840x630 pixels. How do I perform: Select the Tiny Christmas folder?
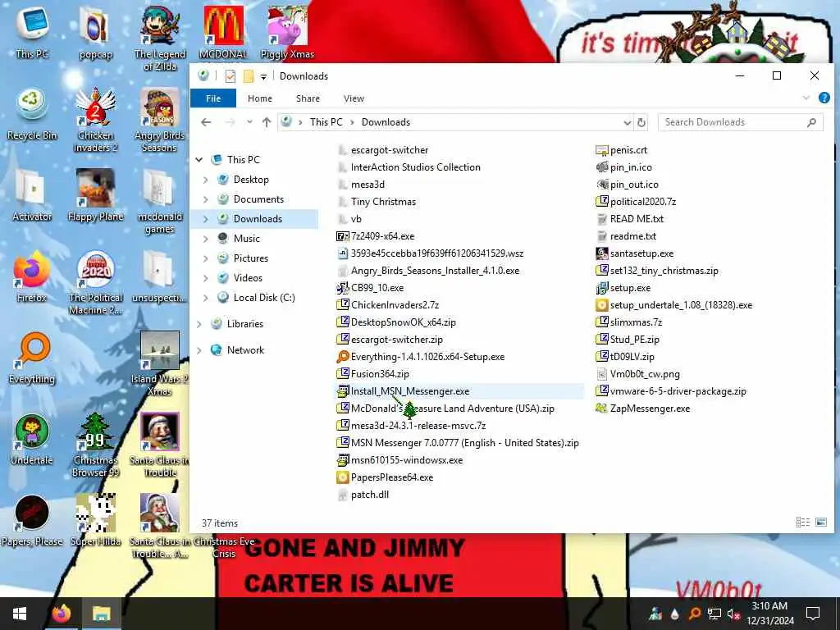click(x=377, y=202)
